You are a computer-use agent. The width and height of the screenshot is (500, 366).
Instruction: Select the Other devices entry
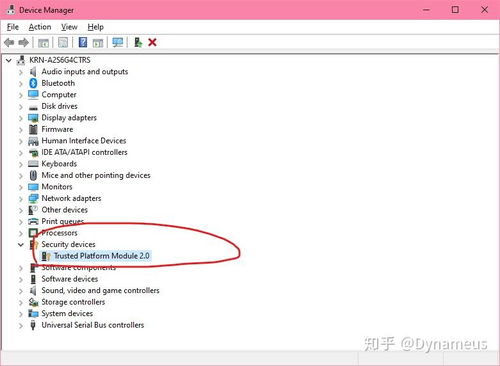[x=64, y=210]
